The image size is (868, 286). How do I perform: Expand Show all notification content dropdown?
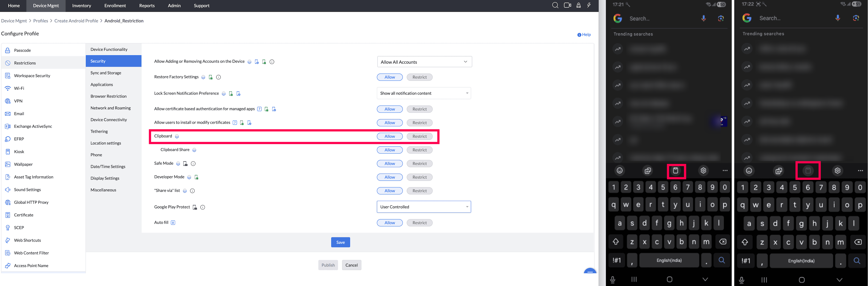click(423, 93)
